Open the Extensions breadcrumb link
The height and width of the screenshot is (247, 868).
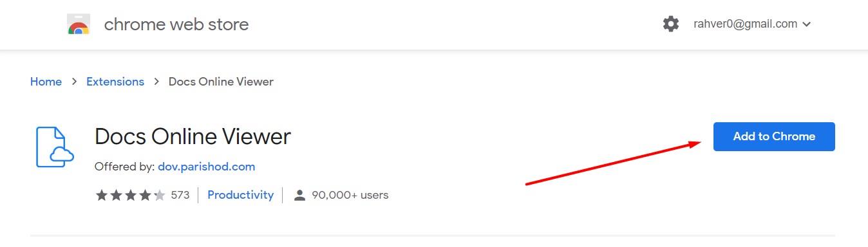[115, 82]
